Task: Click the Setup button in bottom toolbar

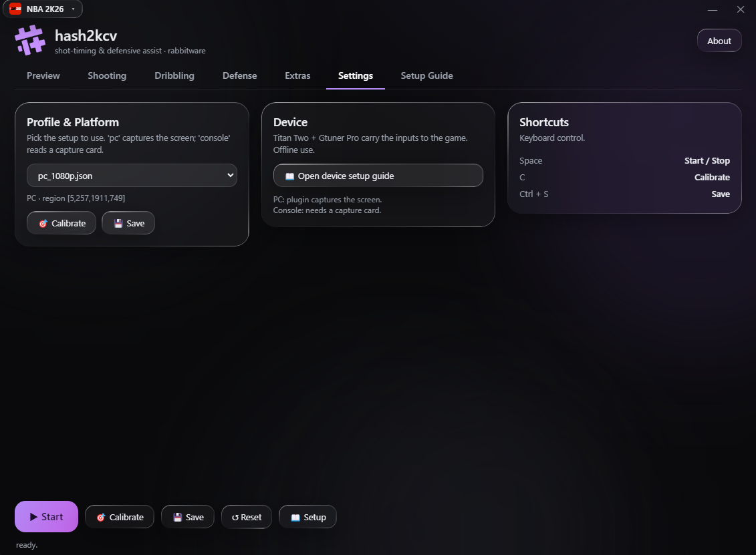Action: [307, 517]
